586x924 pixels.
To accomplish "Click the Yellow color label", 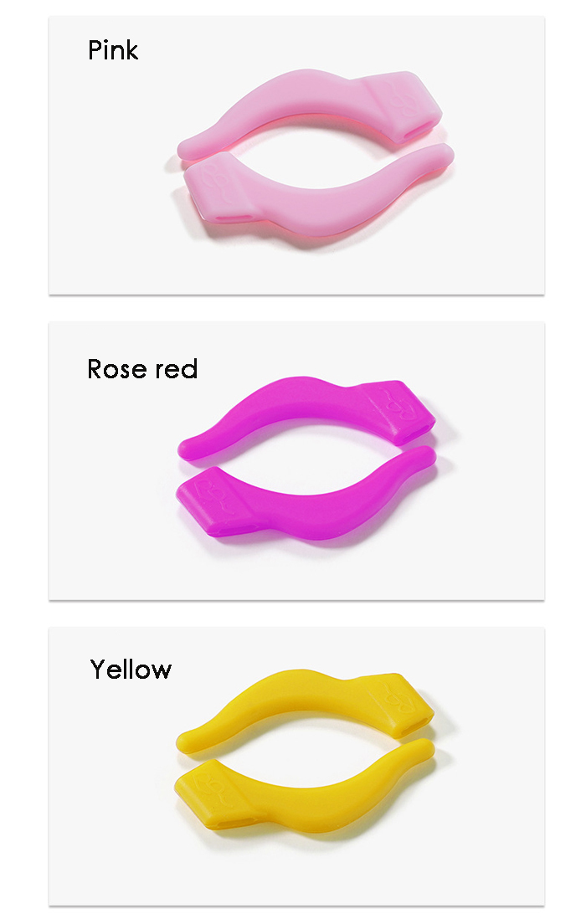I will coord(131,670).
